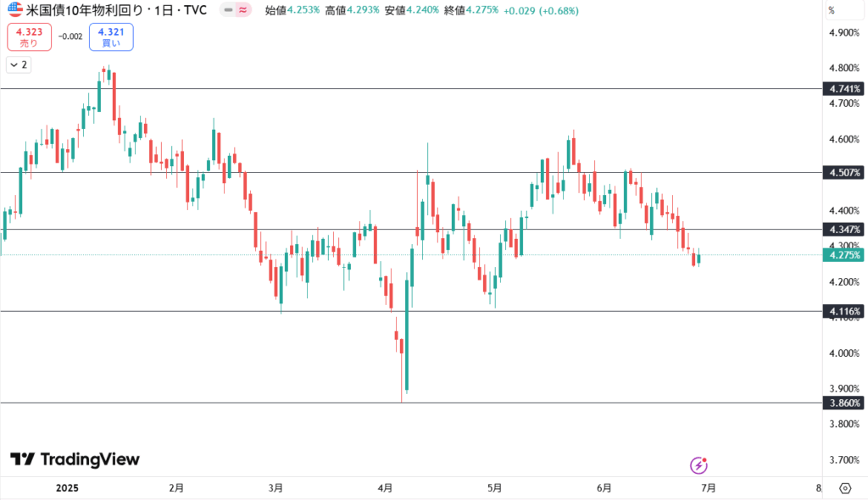This screenshot has height=500, width=868.
Task: Click the 4.323 sell button
Action: tap(30, 37)
